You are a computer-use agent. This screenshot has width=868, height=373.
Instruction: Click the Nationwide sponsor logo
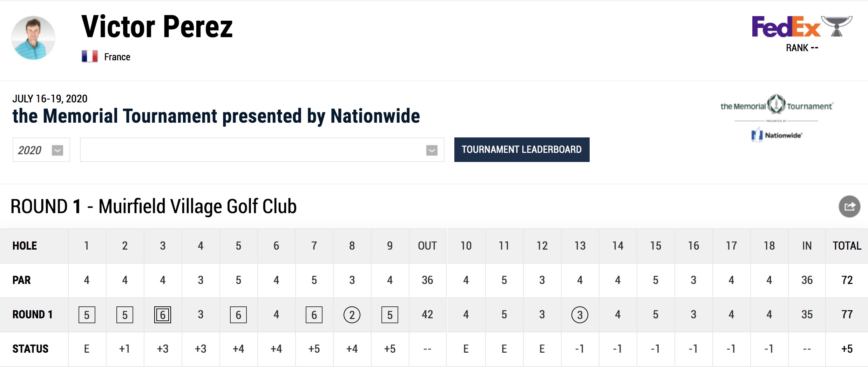tap(777, 135)
